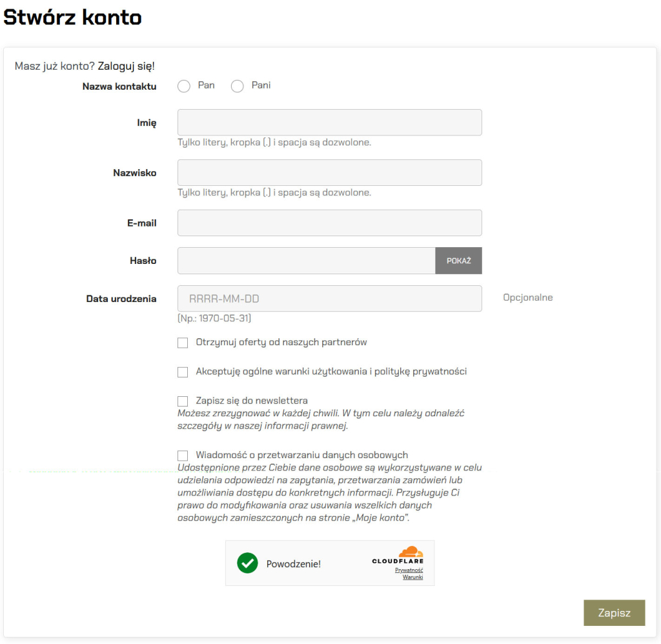The width and height of the screenshot is (661, 644).
Task: Tick the newsletter signup checkbox
Action: 183,401
